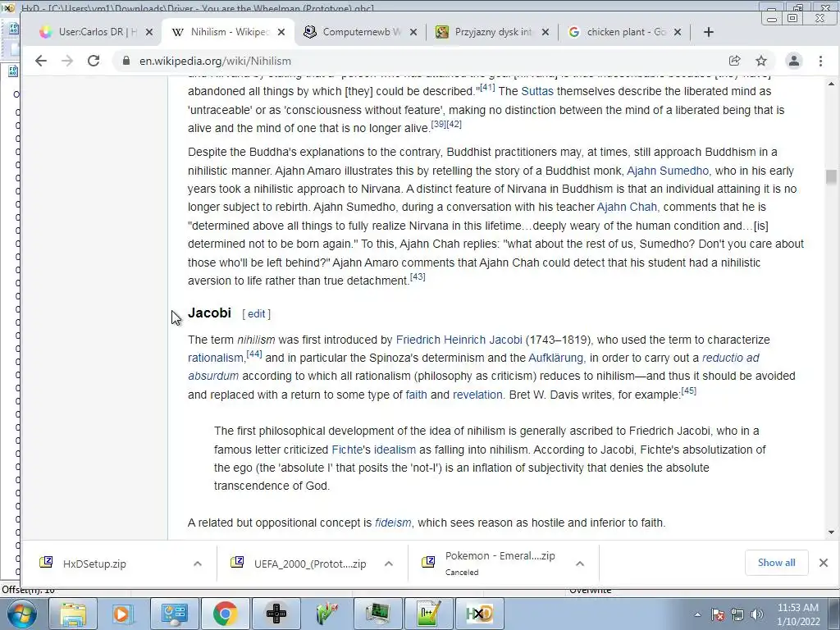This screenshot has width=840, height=630.
Task: Open Windows Media Player taskbar icon
Action: click(123, 614)
